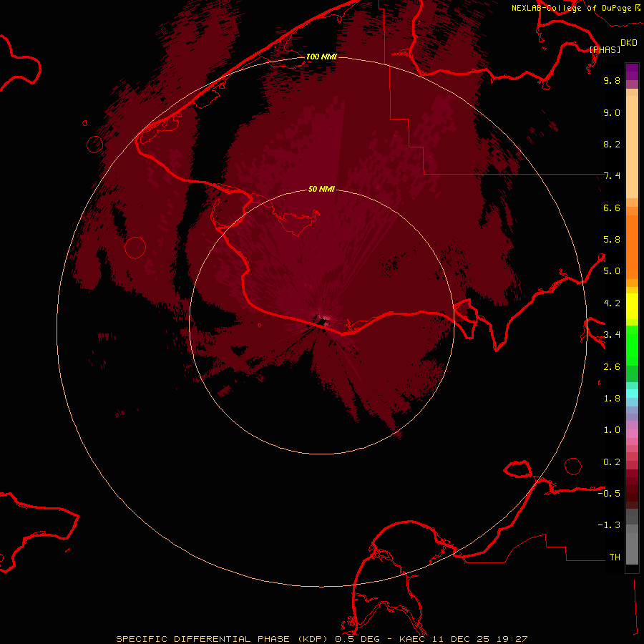644x644 pixels.
Task: Select the yellow segment of the color bar
Action: click(632, 306)
